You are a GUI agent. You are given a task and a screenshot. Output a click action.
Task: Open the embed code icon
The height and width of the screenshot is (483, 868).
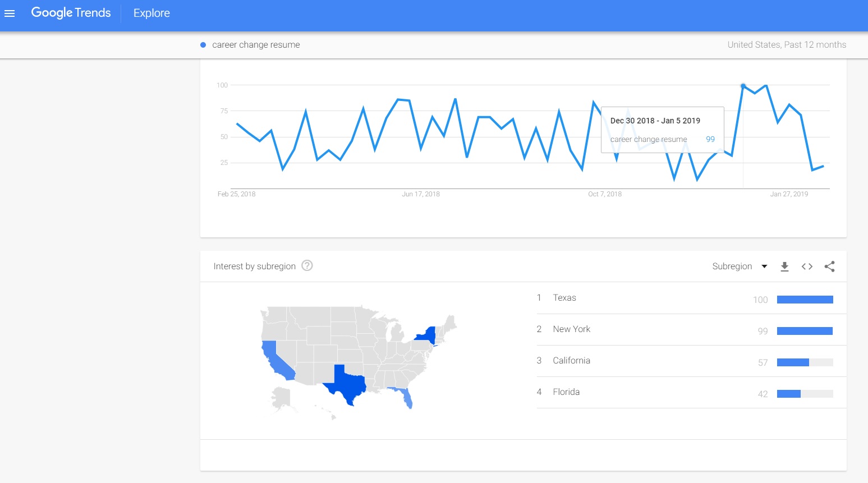807,266
